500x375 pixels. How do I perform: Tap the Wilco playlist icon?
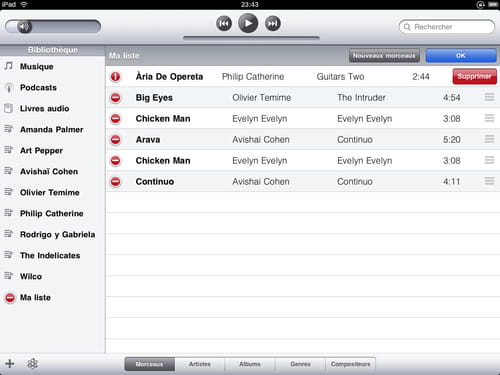(8, 276)
